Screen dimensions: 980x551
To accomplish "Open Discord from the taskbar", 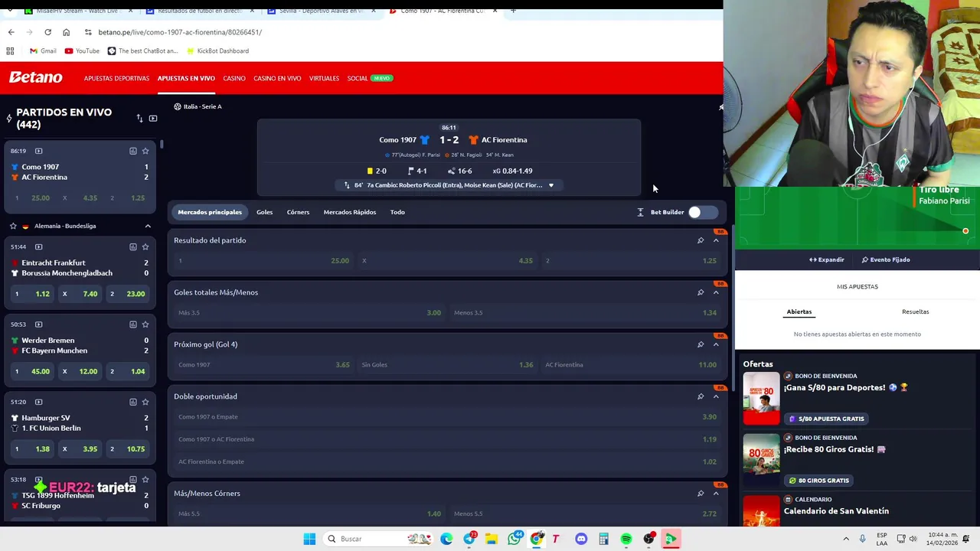I will tap(581, 539).
